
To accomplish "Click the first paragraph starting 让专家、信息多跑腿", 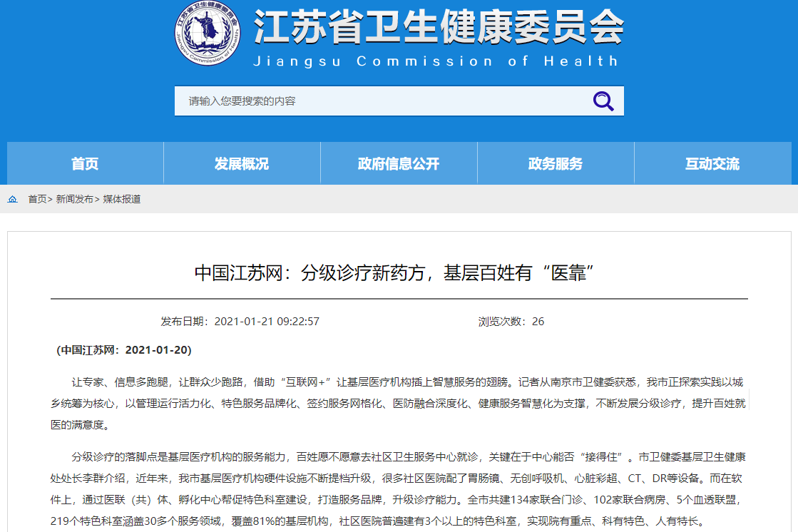I will (399, 404).
